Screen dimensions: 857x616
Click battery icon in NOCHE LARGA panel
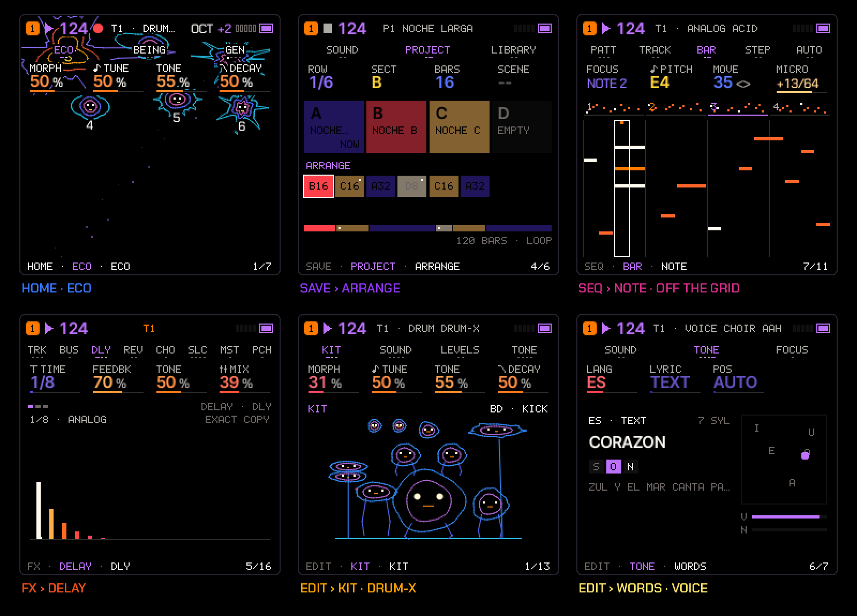(x=545, y=28)
